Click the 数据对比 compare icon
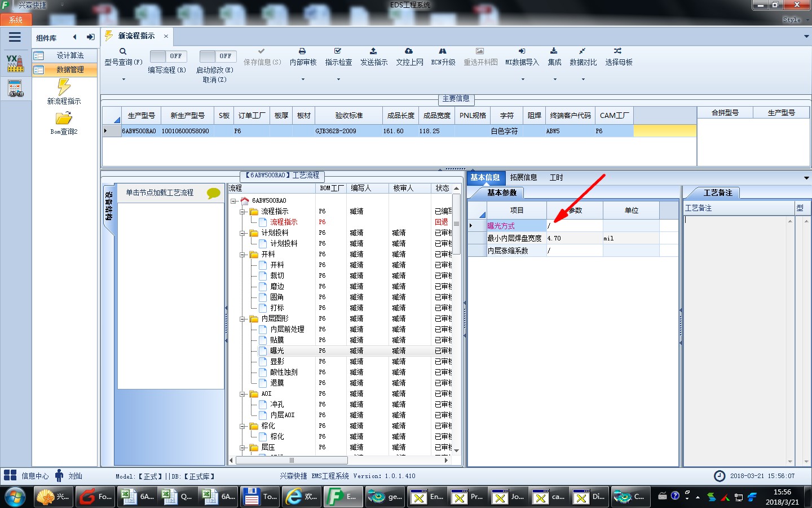This screenshot has width=812, height=508. [582, 51]
